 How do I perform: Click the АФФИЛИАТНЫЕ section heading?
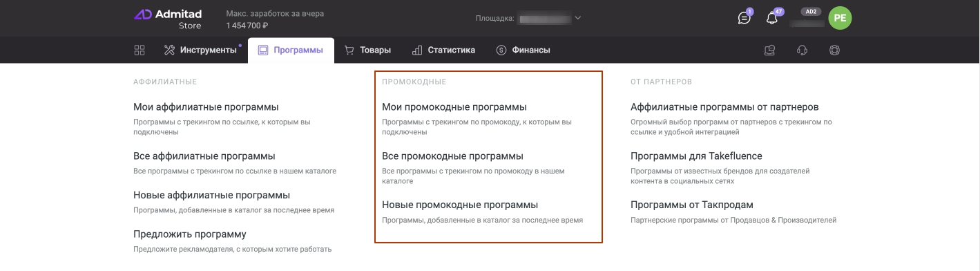165,82
